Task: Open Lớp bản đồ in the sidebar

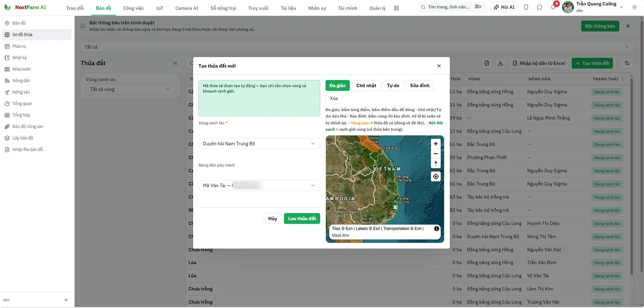Action: click(37, 138)
